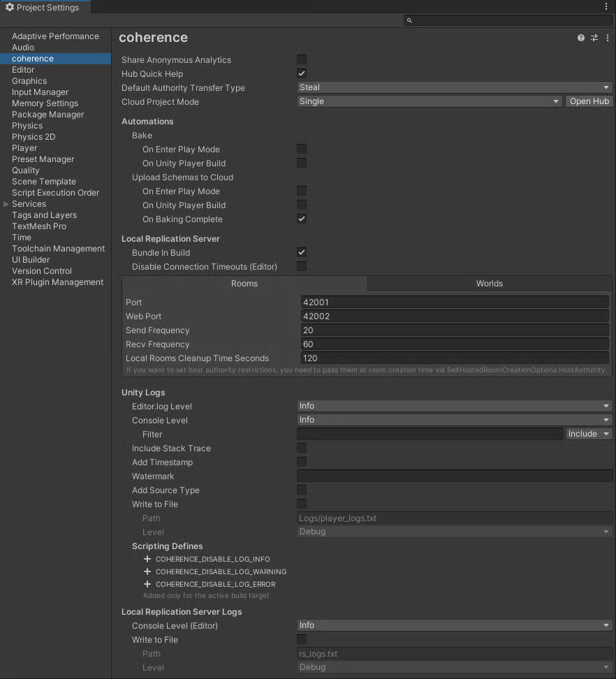
Task: Click plus icon next to COHERENCE_DISABLE_LOG_INFO
Action: [x=147, y=560]
